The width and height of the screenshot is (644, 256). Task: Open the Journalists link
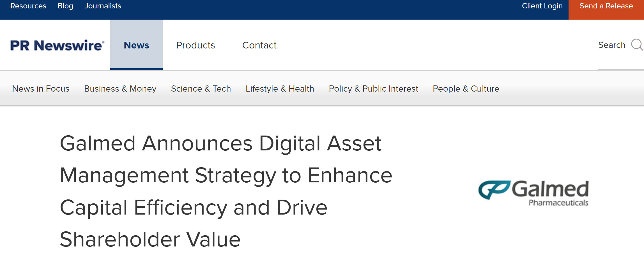[x=103, y=6]
